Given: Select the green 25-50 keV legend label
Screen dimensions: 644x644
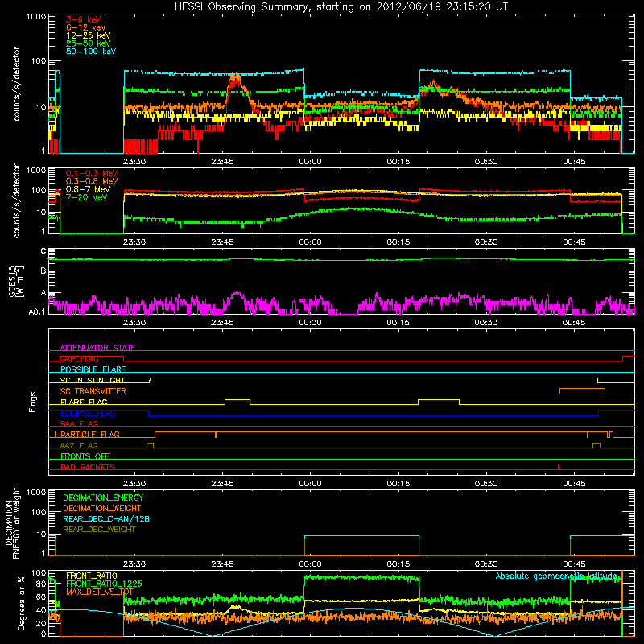Looking at the screenshot, I should point(88,43).
